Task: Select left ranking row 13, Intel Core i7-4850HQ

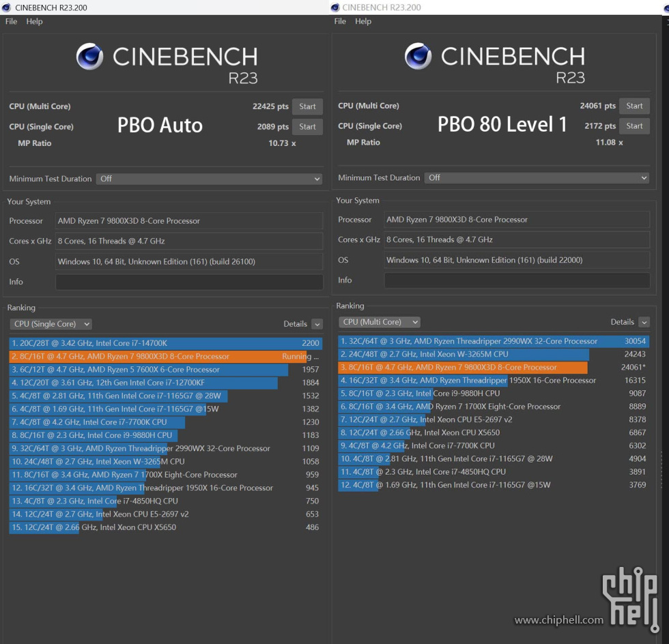Action: (165, 501)
